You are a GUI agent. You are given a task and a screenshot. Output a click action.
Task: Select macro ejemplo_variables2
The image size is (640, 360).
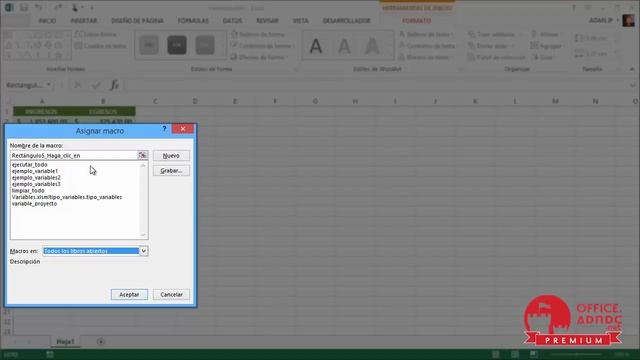(x=36, y=178)
